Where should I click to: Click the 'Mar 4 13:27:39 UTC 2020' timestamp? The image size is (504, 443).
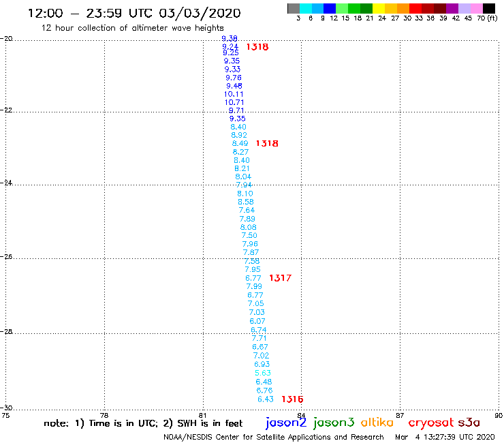tap(445, 437)
